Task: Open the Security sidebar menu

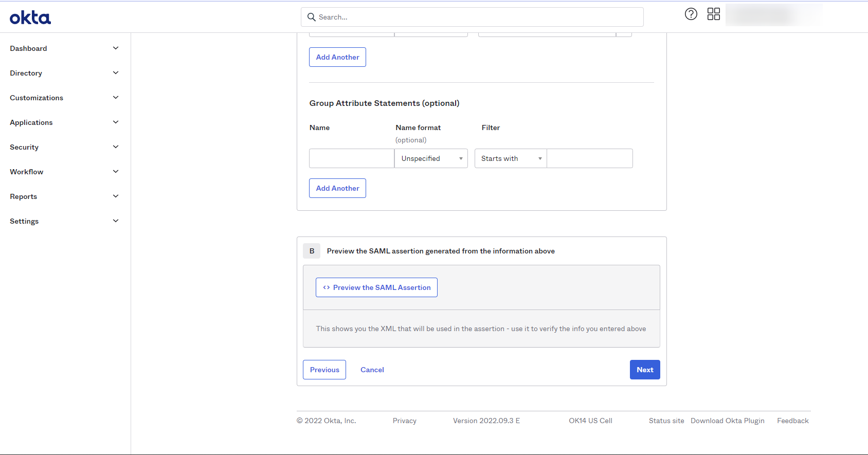Action: click(24, 147)
